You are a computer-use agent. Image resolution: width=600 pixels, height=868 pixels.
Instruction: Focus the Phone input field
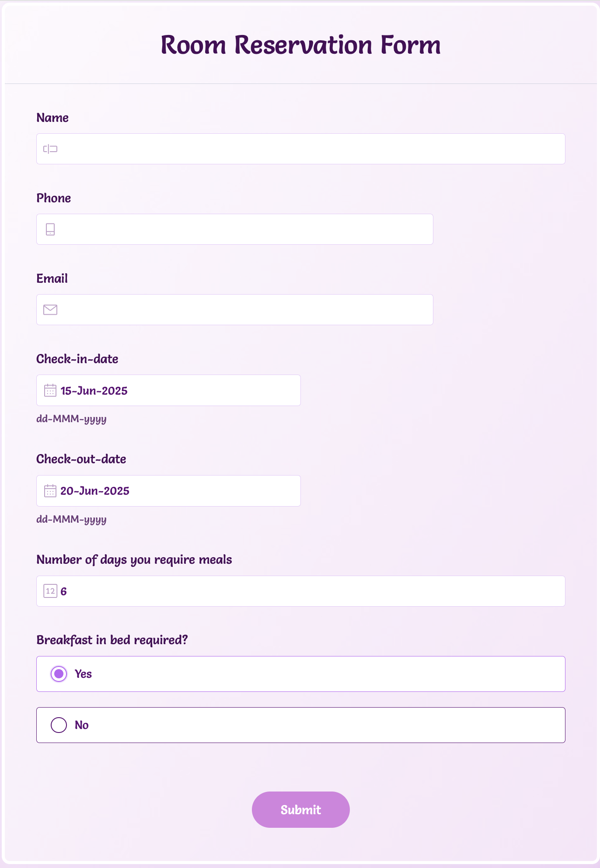241,229
